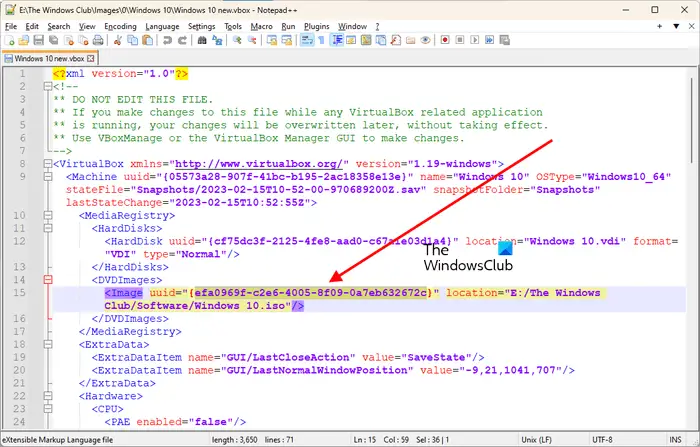Screen dimensions: 700x447
Task: Open Find with the binoculars icon
Action: (202, 40)
